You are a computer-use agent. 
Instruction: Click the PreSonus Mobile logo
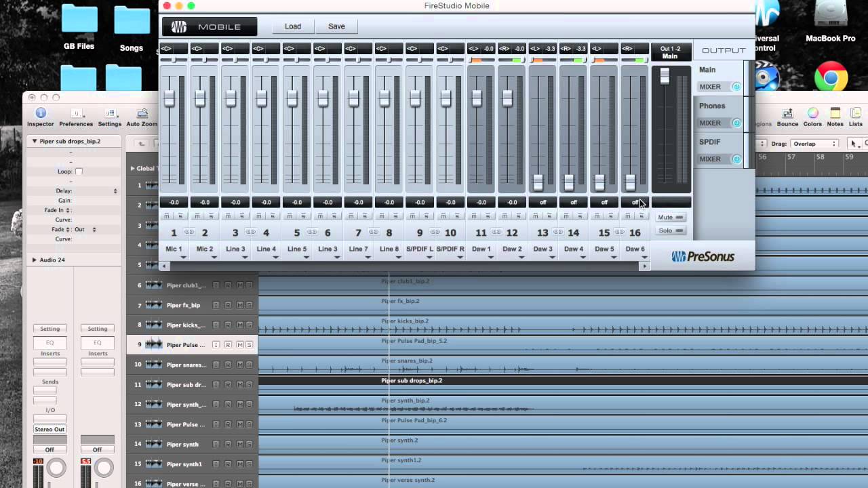[210, 26]
